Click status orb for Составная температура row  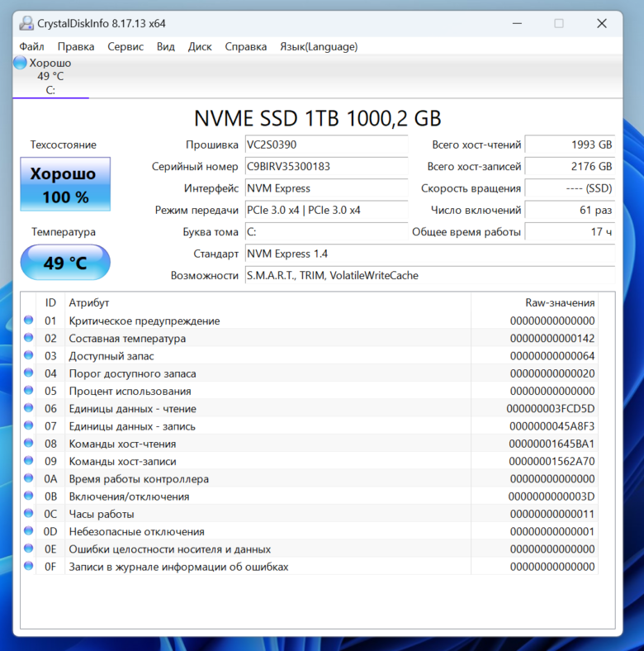coord(28,338)
